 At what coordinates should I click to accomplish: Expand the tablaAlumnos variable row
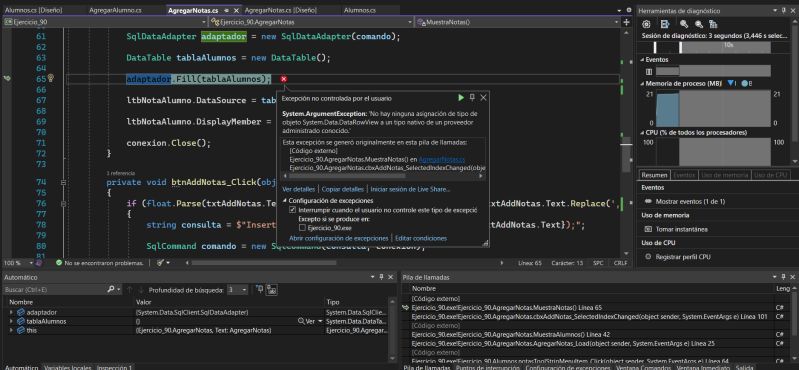(12, 321)
